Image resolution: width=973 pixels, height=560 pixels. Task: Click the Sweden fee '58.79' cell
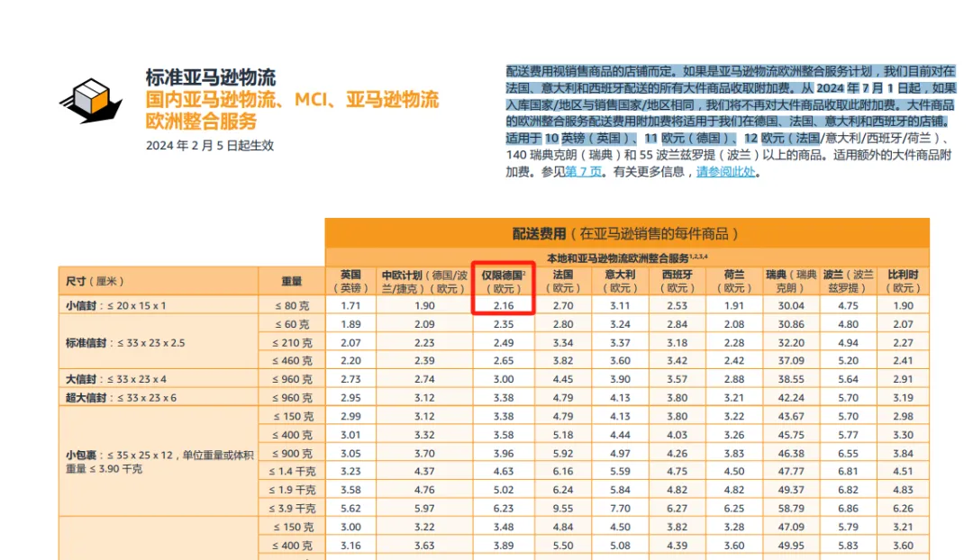(791, 509)
